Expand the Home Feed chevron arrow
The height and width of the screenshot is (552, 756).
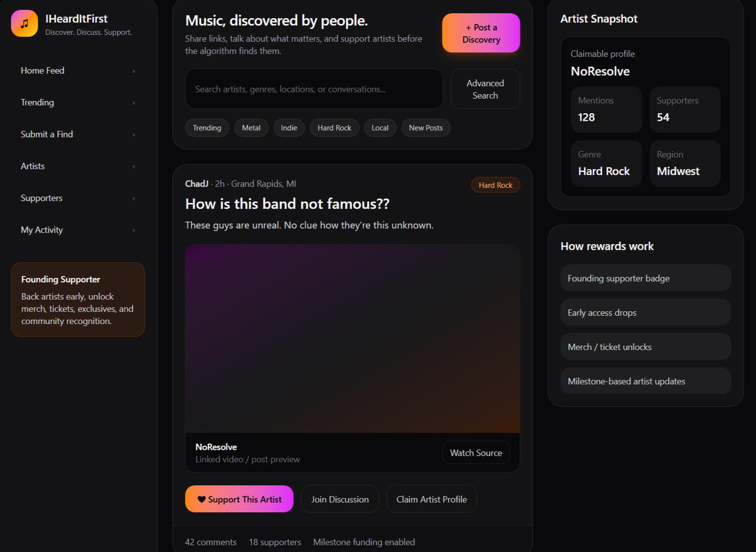pyautogui.click(x=133, y=71)
